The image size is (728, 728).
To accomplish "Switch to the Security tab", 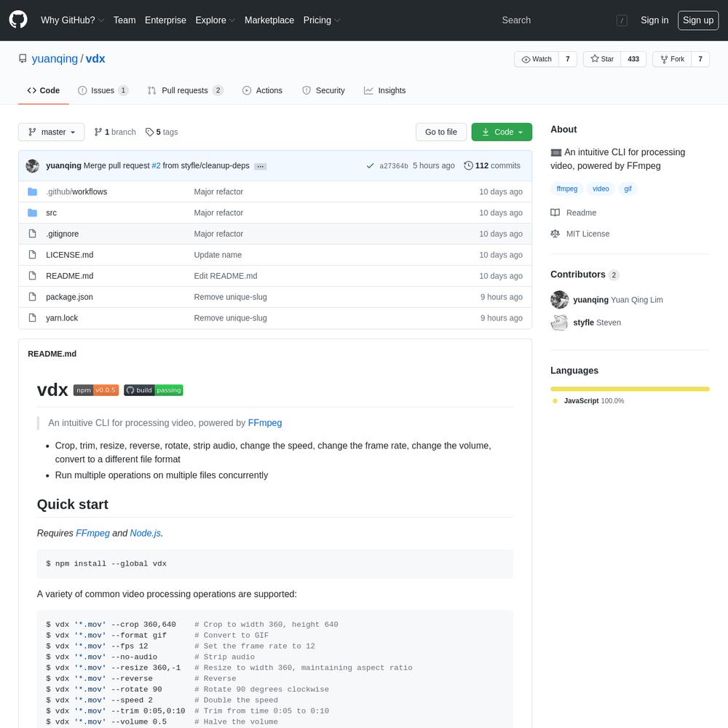I will pos(324,90).
